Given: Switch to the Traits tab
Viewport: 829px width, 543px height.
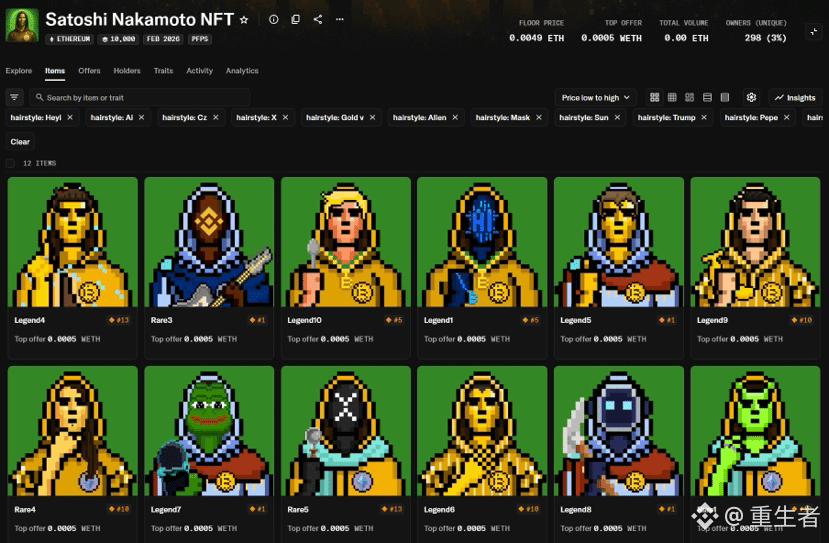Looking at the screenshot, I should coord(163,71).
